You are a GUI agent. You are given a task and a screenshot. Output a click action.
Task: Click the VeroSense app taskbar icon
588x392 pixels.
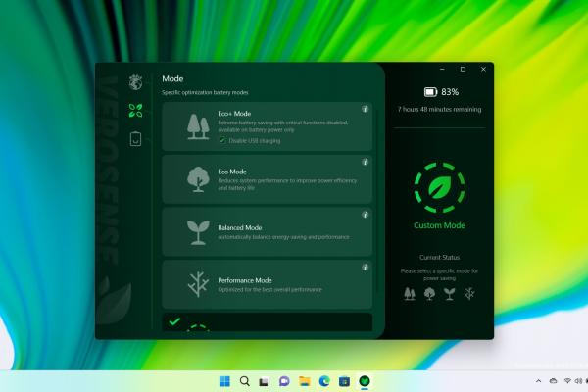tap(365, 381)
